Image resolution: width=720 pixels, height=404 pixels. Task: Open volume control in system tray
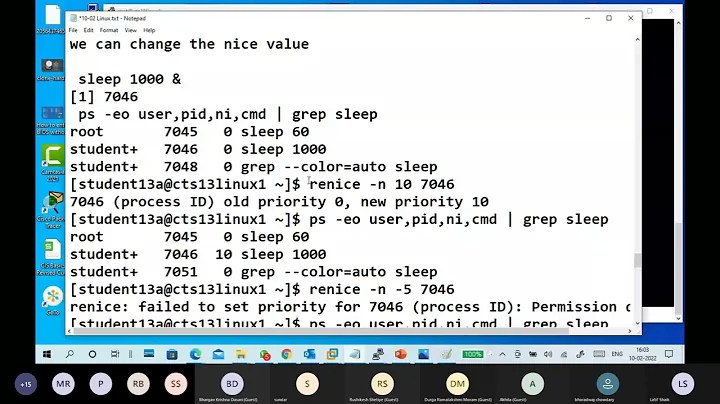pos(548,354)
